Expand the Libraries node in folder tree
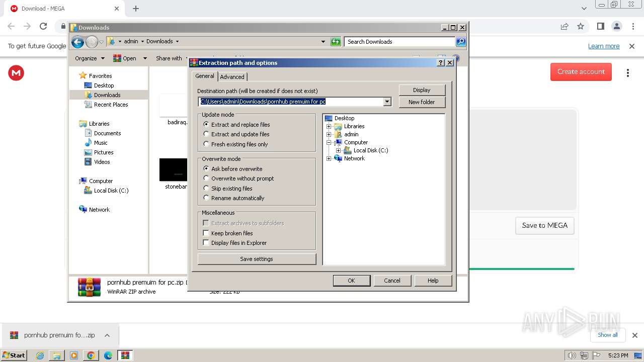The image size is (644, 362). click(329, 126)
